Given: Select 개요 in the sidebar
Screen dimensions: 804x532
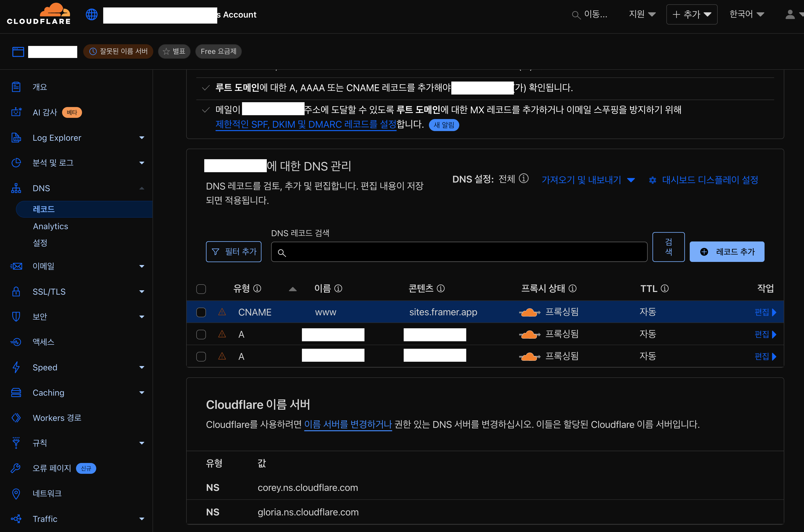Looking at the screenshot, I should point(40,87).
